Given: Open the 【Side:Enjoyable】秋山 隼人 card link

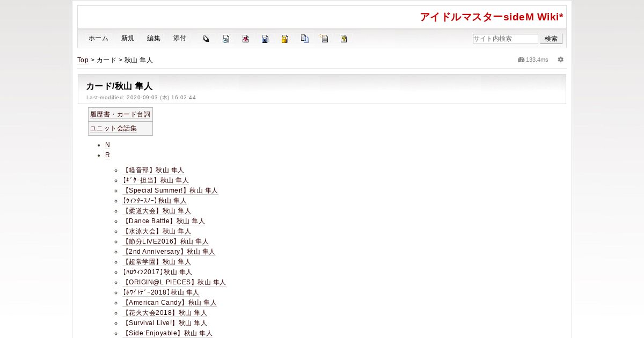Looking at the screenshot, I should tap(167, 333).
